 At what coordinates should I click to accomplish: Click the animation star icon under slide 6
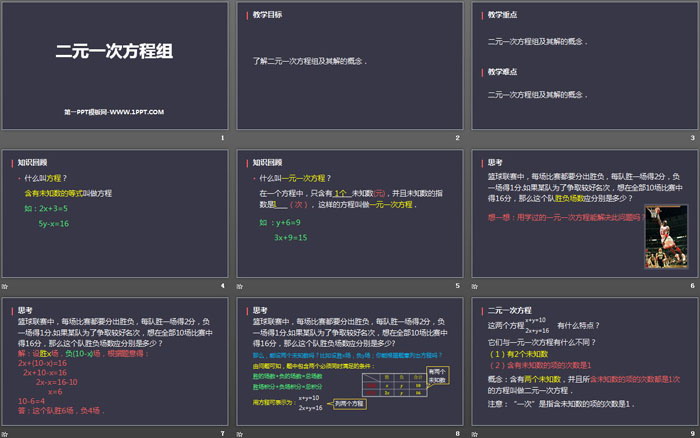pyautogui.click(x=475, y=286)
